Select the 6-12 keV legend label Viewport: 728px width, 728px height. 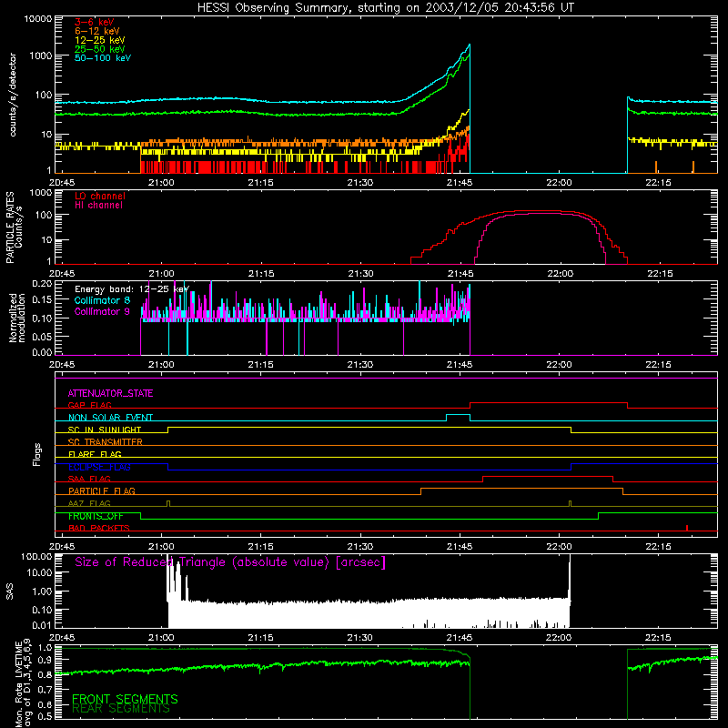(97, 31)
